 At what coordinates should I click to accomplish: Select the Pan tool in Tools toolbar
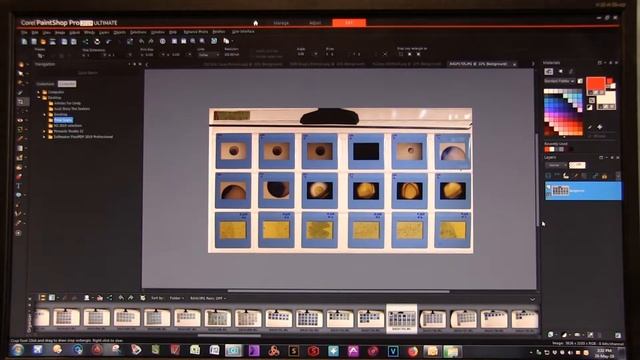20,64
